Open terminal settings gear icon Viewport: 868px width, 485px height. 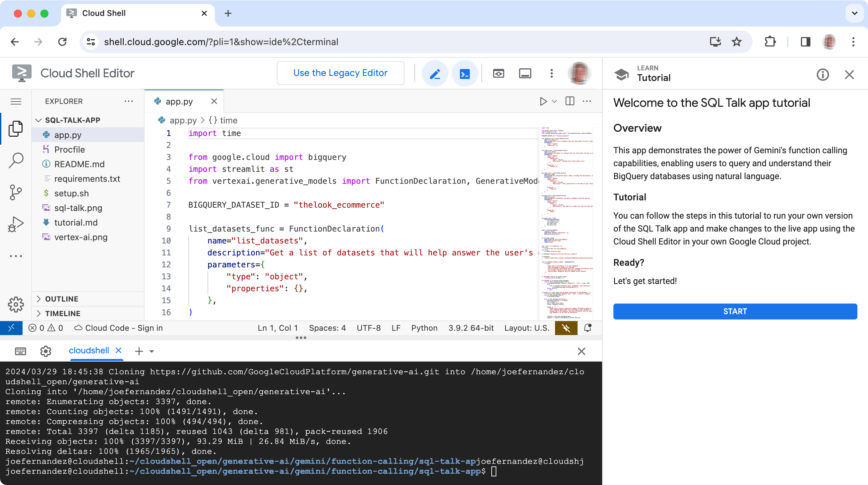45,351
